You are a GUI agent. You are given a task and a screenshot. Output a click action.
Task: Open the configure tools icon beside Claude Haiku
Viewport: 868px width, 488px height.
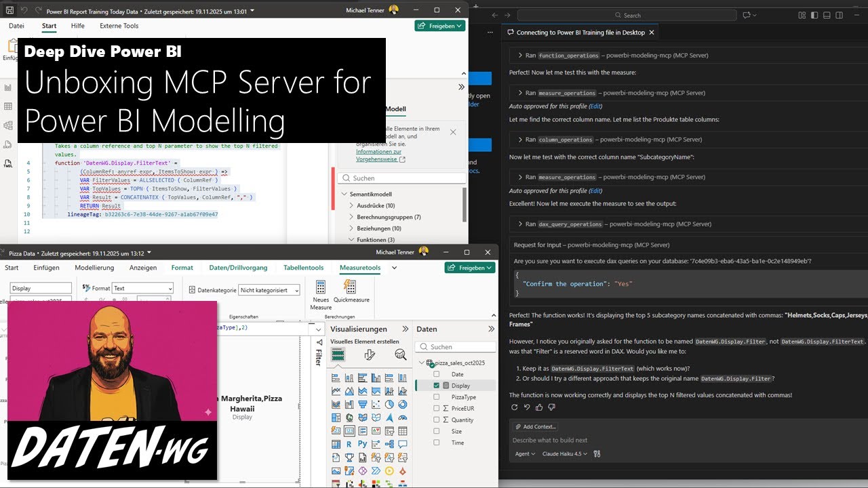(x=597, y=454)
